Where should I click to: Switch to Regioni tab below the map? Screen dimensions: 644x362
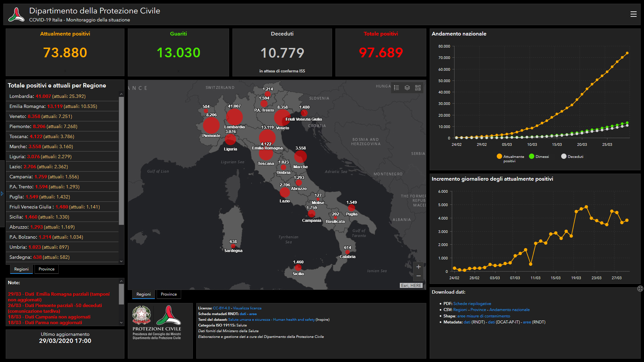pos(144,294)
